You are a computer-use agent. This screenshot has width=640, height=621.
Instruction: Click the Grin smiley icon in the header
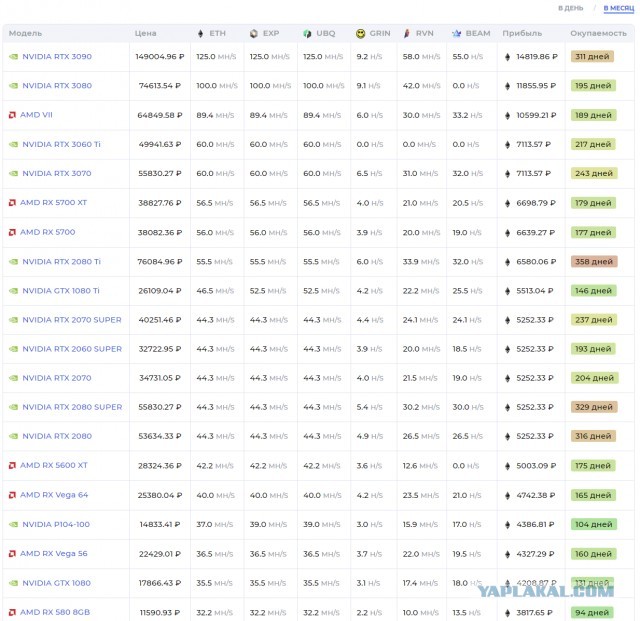[x=360, y=33]
